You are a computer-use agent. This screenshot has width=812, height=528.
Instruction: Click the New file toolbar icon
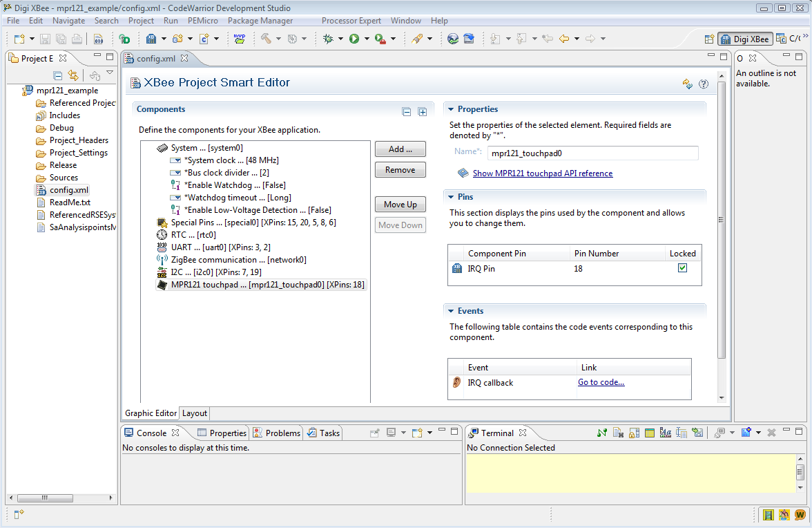coord(19,39)
